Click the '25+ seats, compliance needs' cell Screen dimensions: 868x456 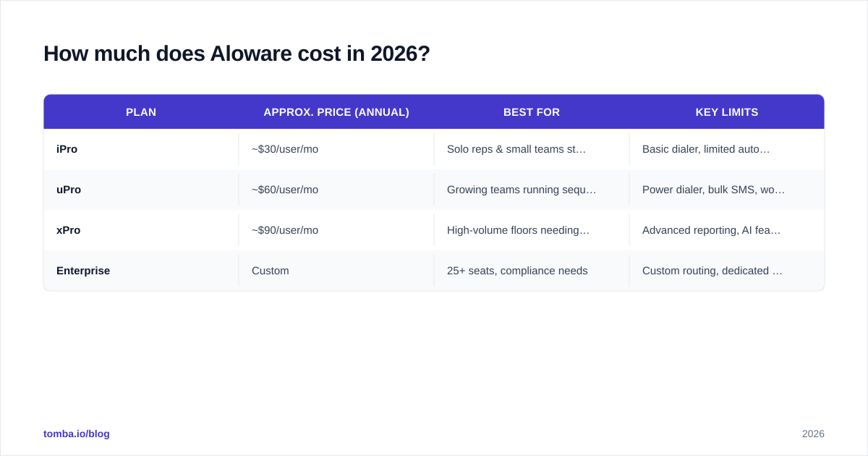tap(532, 271)
